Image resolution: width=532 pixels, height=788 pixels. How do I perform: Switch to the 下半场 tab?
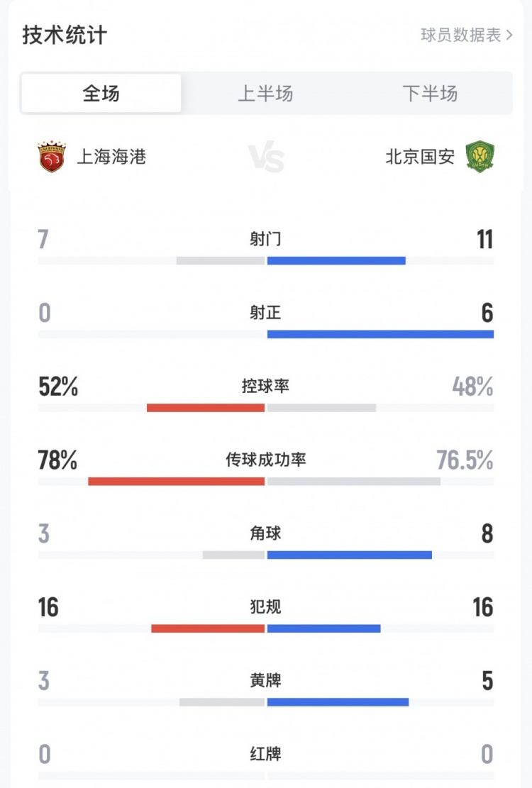click(429, 92)
